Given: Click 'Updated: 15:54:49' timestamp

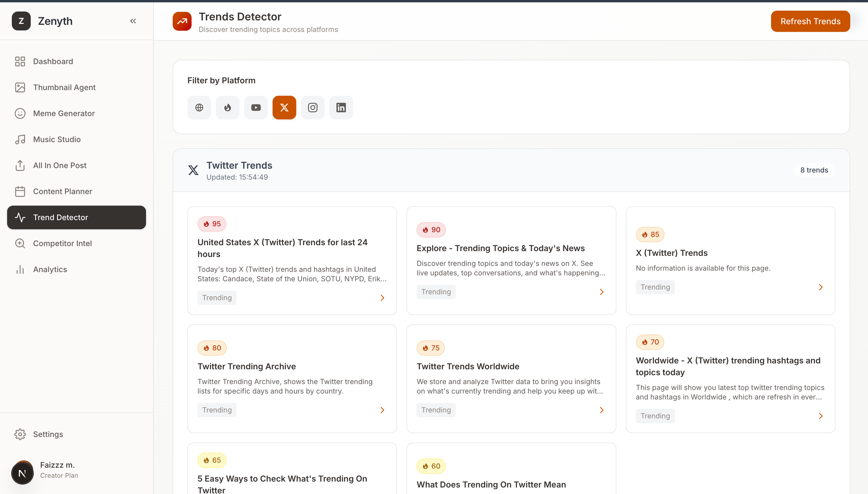Looking at the screenshot, I should click(x=237, y=177).
